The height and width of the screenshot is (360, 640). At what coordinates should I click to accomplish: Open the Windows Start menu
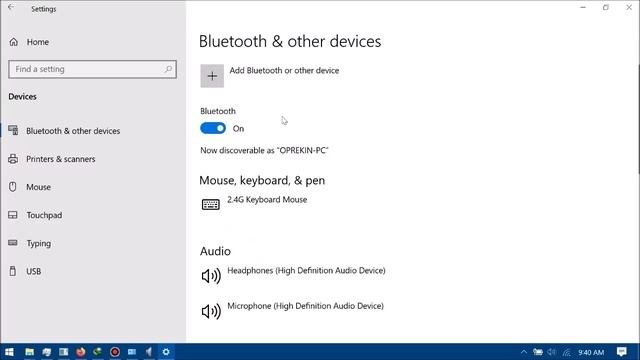(9, 352)
